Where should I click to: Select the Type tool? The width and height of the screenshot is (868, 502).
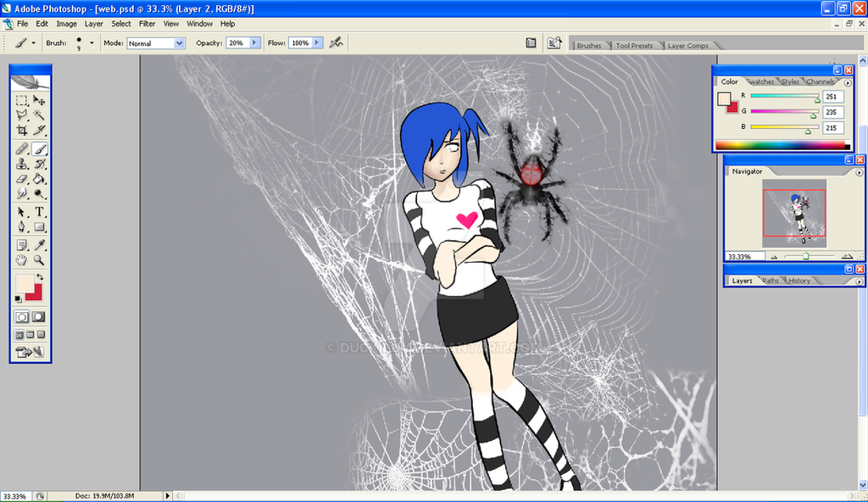(x=39, y=212)
